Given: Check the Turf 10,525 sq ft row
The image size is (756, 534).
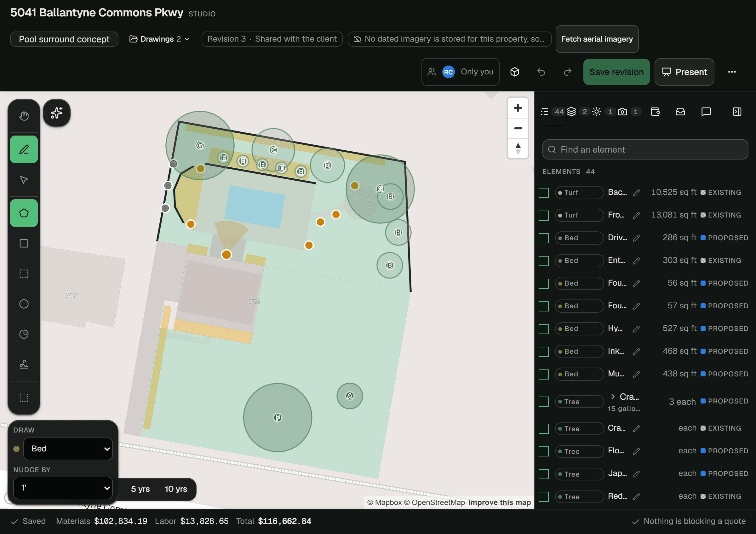Looking at the screenshot, I should point(544,193).
